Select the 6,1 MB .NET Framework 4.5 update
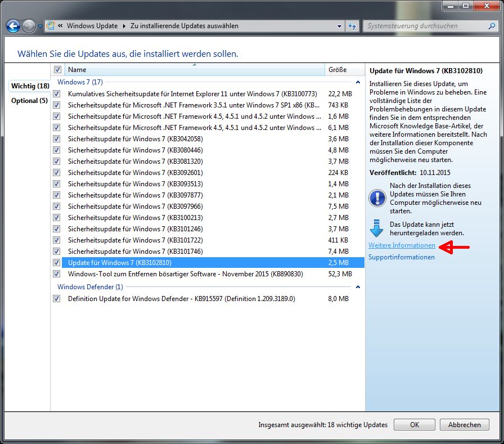Screen dimensions: 504x444 (x=213, y=128)
